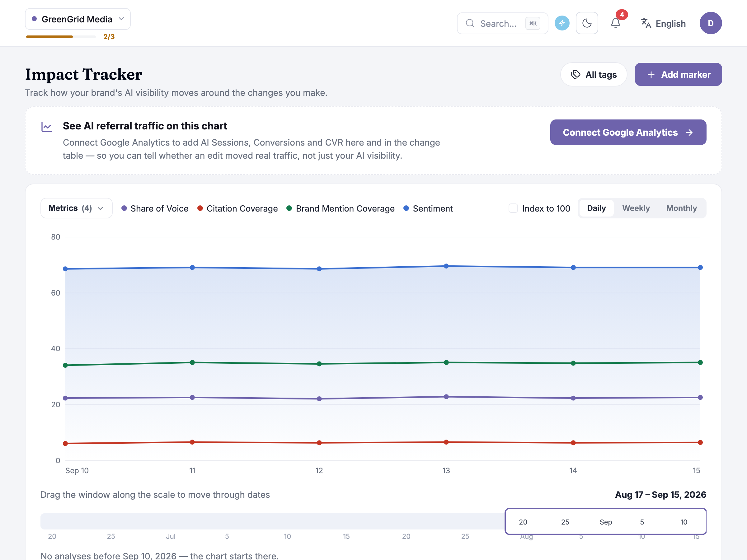This screenshot has height=560, width=747.
Task: Click the ⌘K shortcut badge in search
Action: [533, 23]
